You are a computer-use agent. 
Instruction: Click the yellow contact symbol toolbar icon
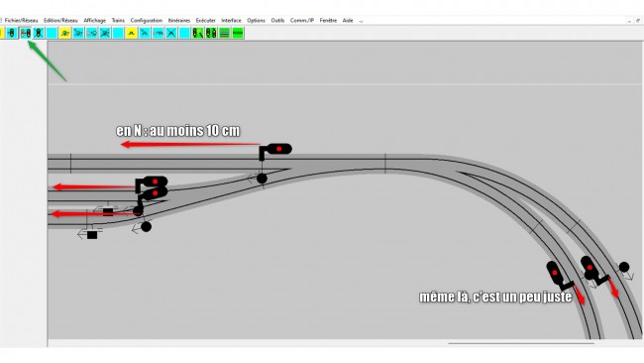point(132,33)
